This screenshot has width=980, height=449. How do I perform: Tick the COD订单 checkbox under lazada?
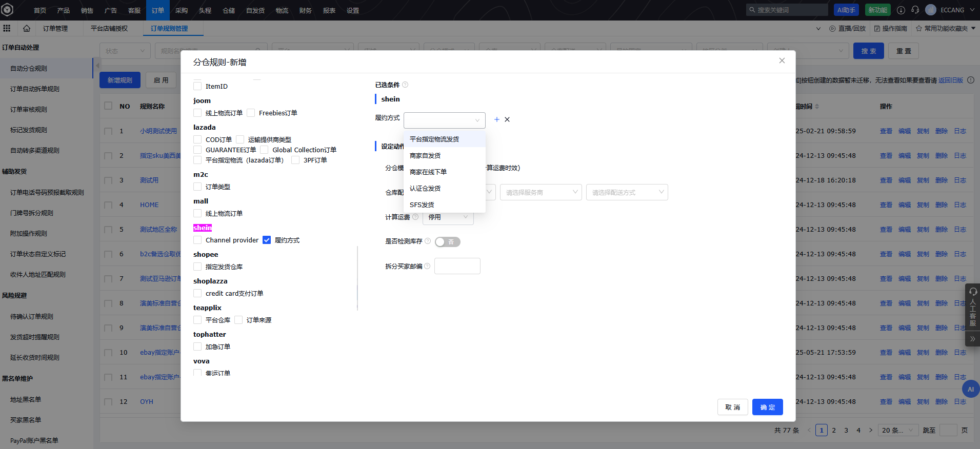197,139
